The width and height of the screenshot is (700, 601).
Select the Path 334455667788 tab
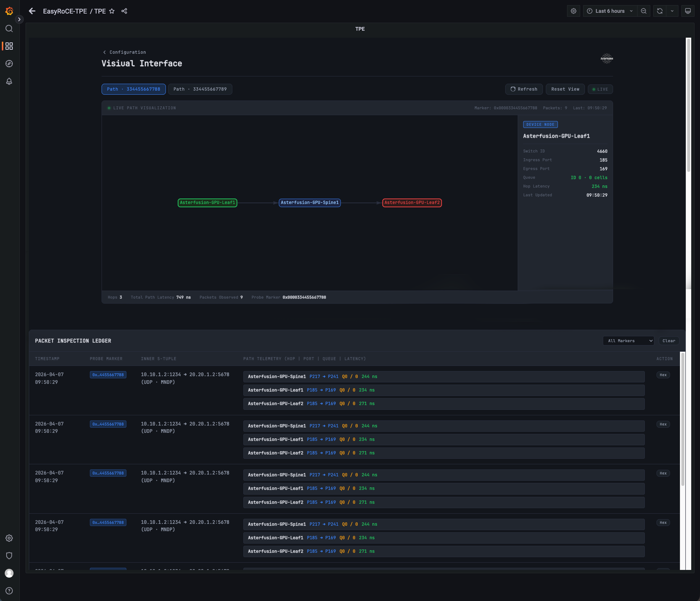point(133,89)
